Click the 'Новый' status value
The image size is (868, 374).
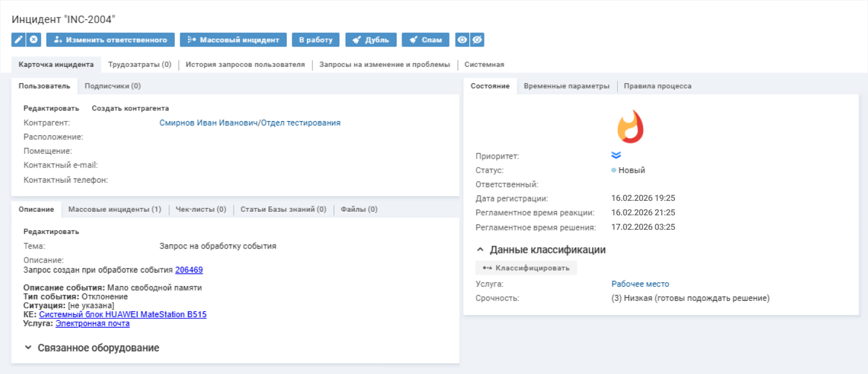[632, 170]
